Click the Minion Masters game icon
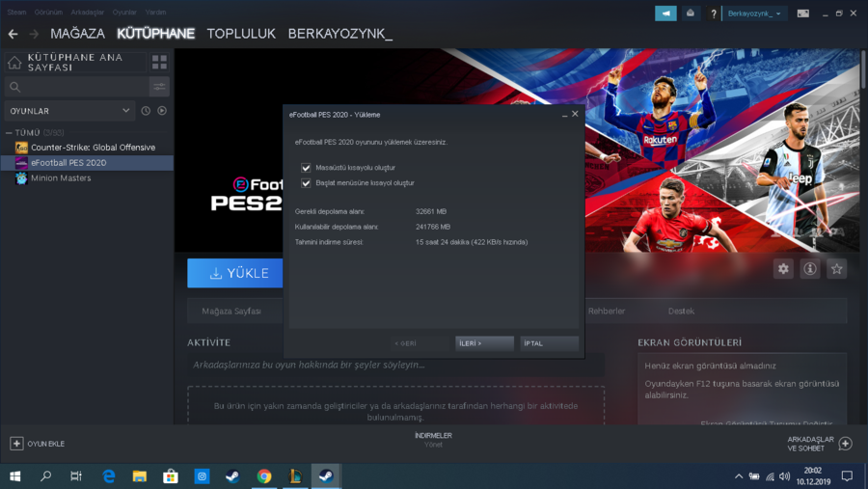Image resolution: width=868 pixels, height=489 pixels. coord(21,178)
